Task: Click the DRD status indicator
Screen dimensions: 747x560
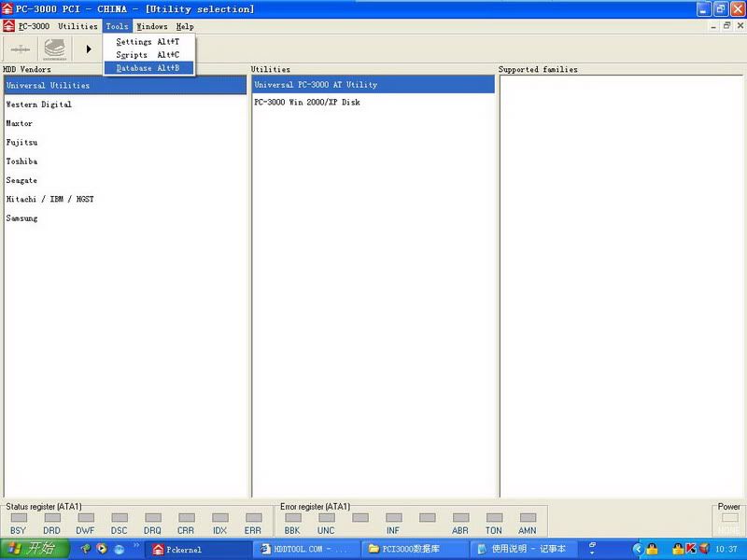Action: pos(52,518)
